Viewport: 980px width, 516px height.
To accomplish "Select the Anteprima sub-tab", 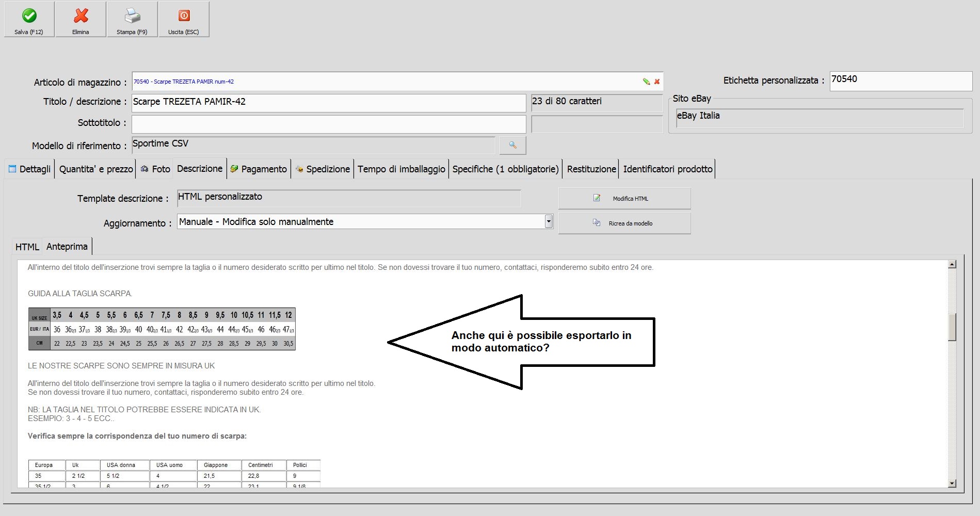I will 67,247.
